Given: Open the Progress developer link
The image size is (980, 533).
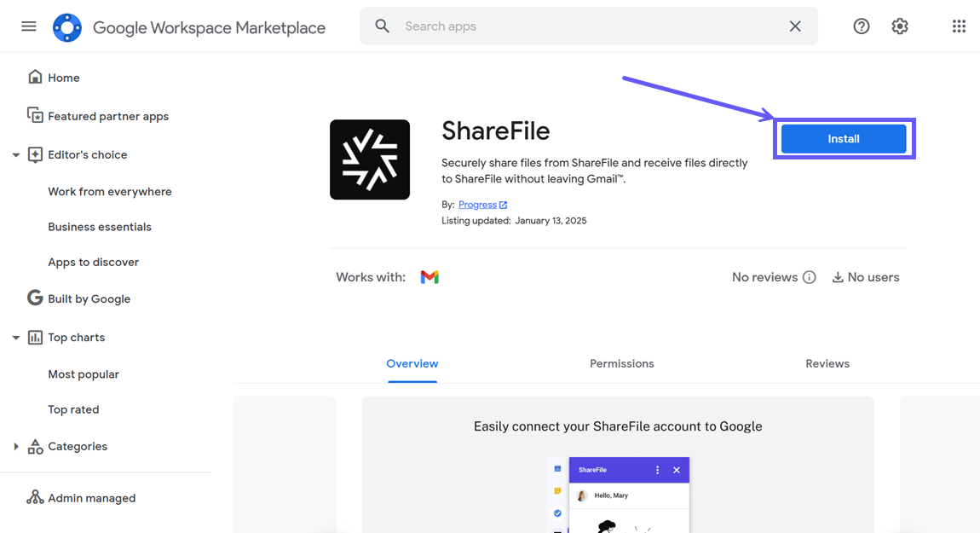Looking at the screenshot, I should point(477,205).
